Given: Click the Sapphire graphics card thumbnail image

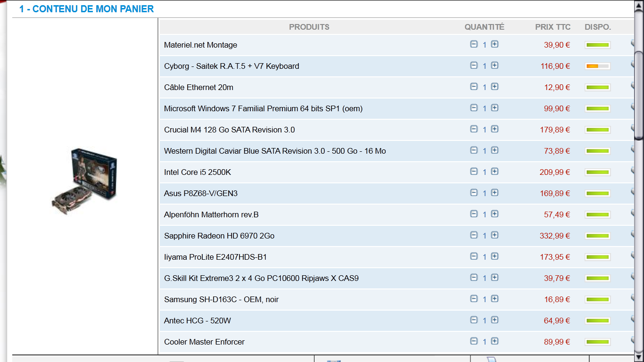Looking at the screenshot, I should point(85,181).
